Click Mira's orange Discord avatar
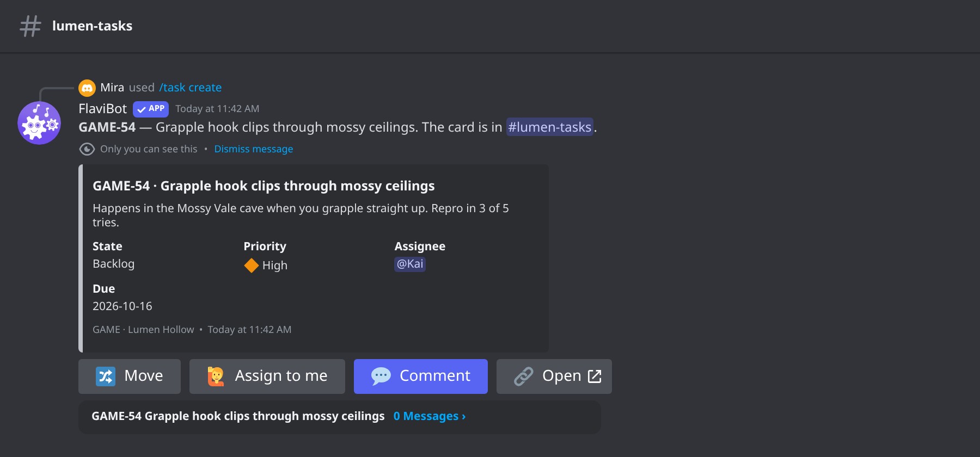980x457 pixels. (87, 88)
